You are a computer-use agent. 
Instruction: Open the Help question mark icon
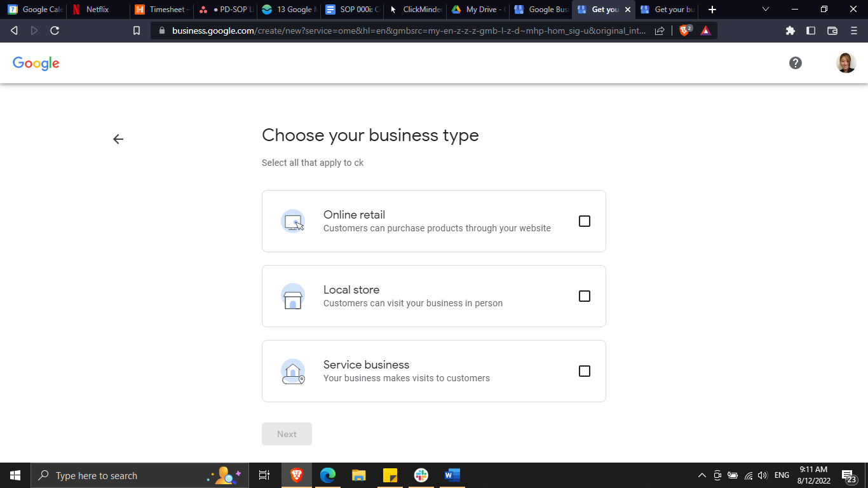795,63
